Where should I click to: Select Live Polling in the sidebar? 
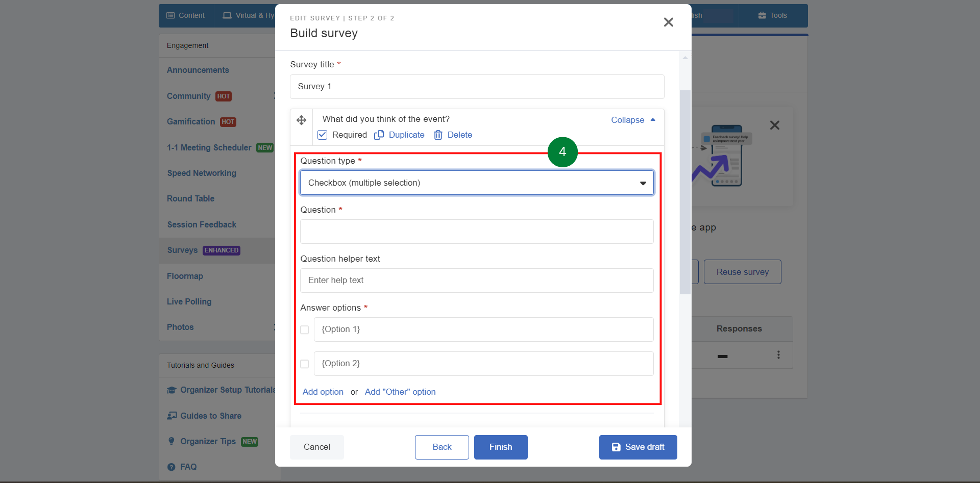coord(189,302)
